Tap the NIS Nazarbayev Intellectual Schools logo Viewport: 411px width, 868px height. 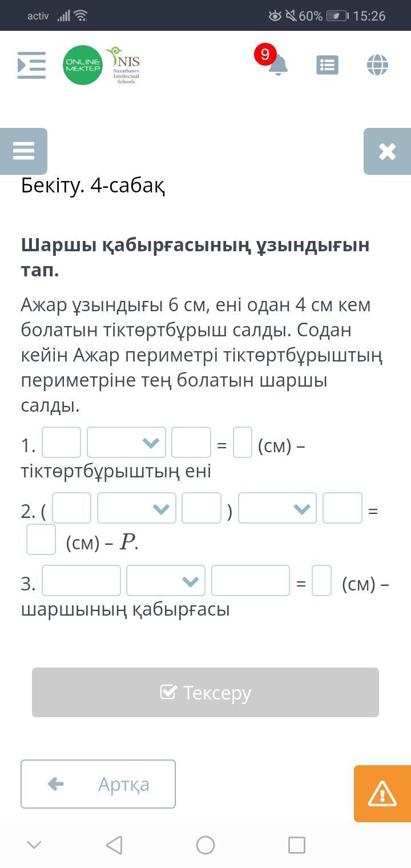125,65
